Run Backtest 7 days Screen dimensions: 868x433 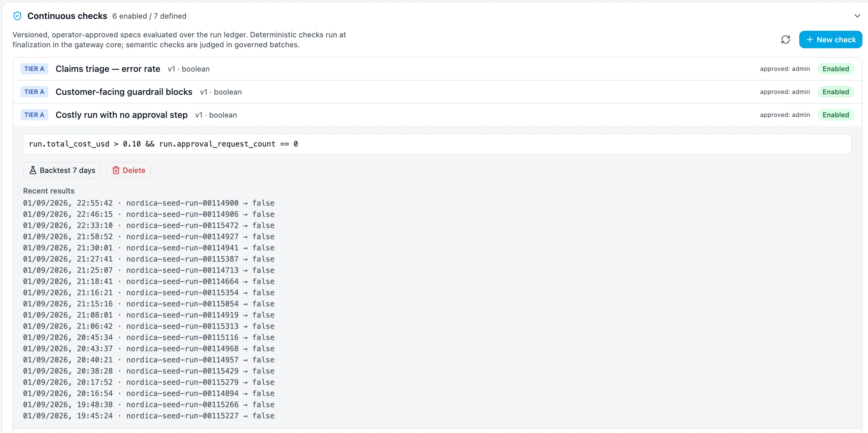click(62, 170)
